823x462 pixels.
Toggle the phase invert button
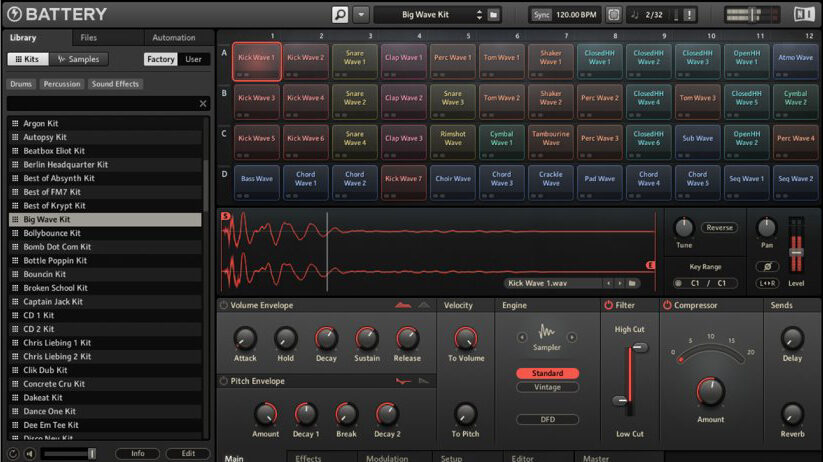coord(767,266)
